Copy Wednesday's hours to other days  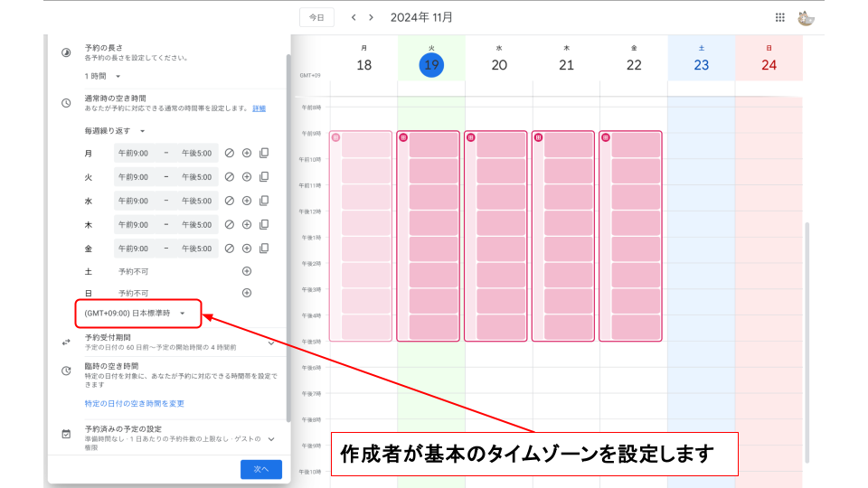coord(264,201)
